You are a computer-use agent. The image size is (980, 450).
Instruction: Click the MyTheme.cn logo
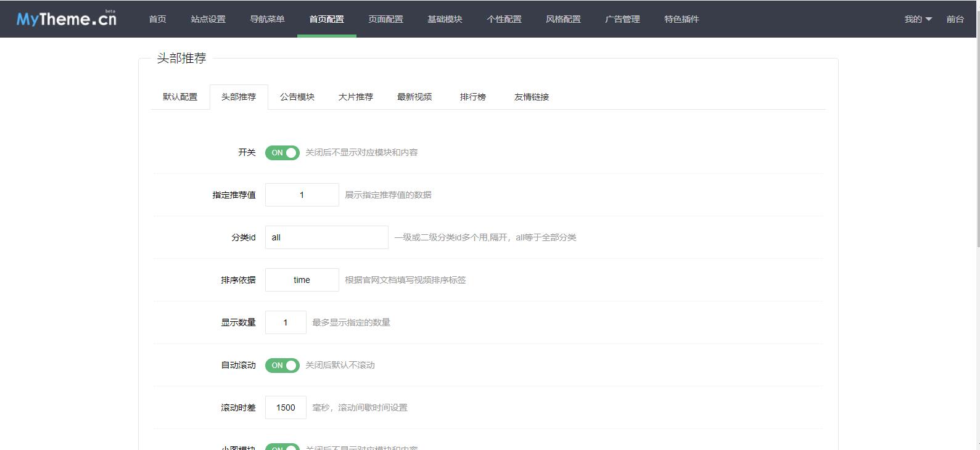click(66, 19)
